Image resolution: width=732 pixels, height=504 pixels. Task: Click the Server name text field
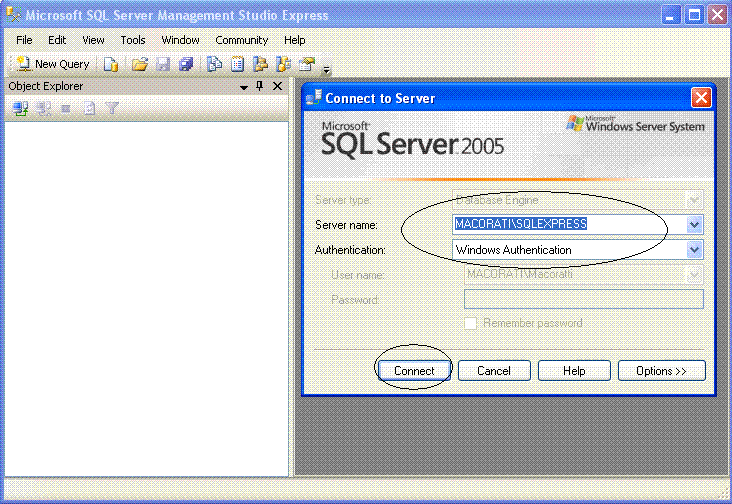570,224
